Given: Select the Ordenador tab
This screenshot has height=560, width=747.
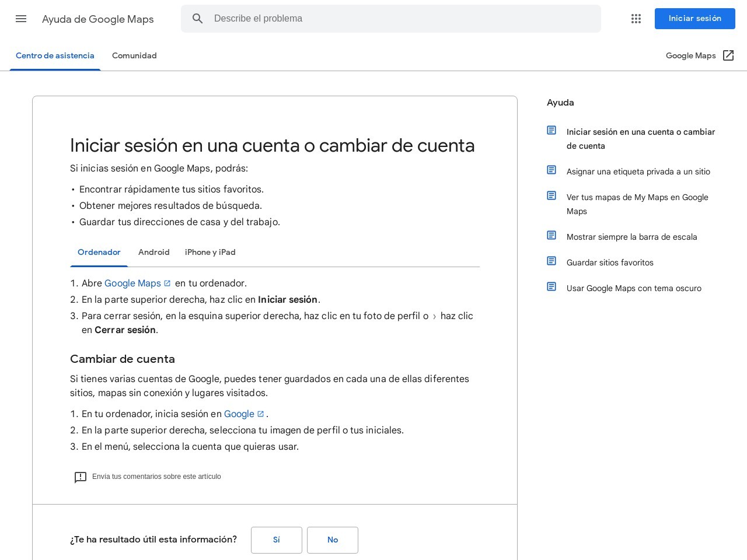Looking at the screenshot, I should [99, 253].
